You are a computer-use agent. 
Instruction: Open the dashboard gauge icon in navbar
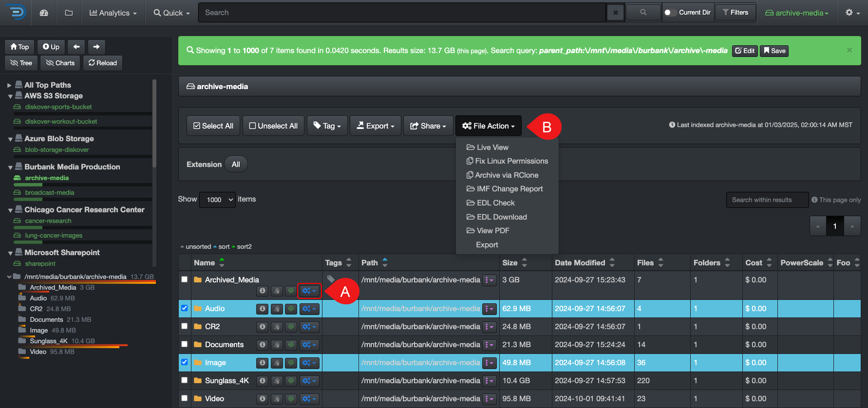point(44,13)
